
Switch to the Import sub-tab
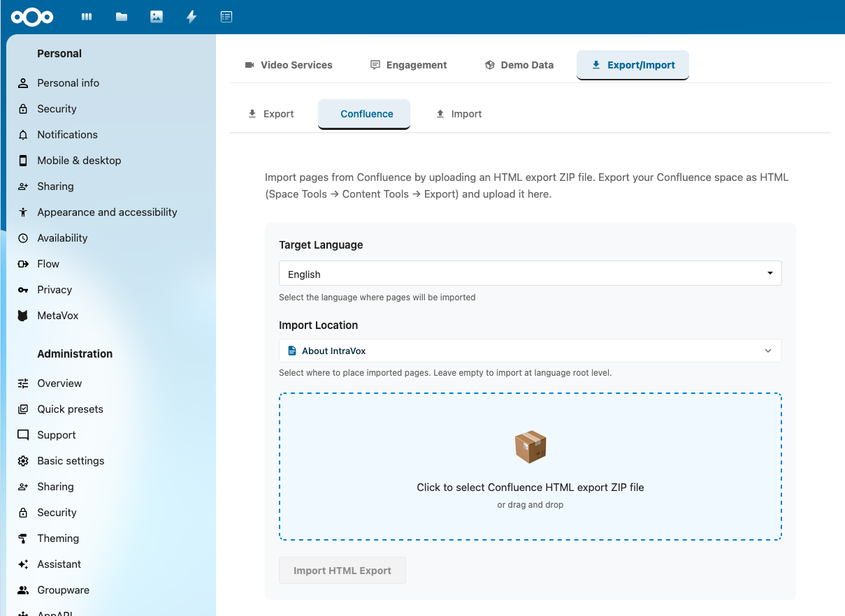point(458,113)
